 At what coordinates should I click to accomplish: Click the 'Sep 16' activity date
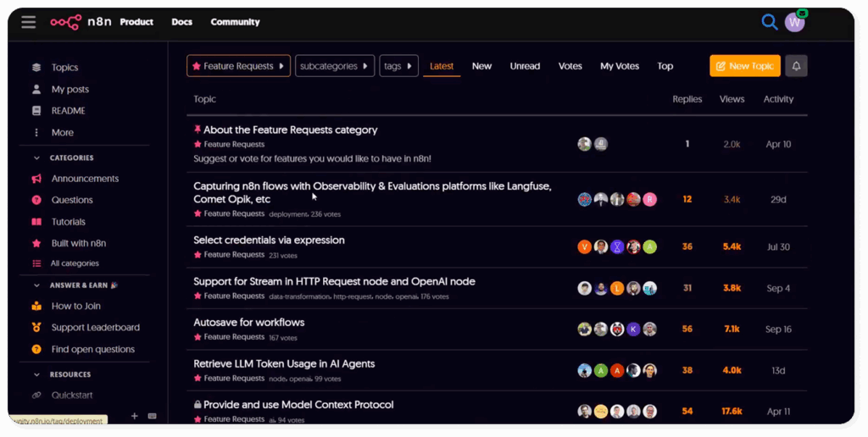pos(778,329)
